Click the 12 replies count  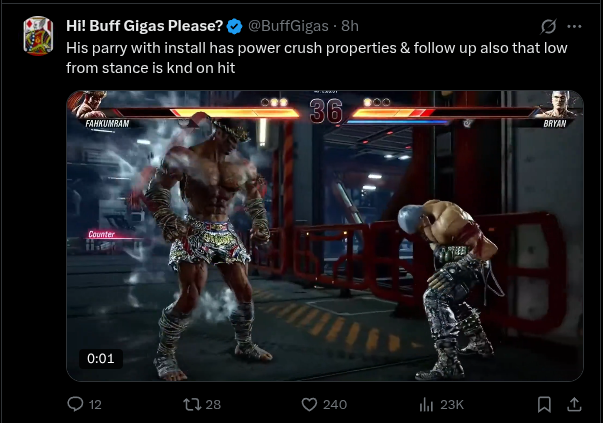95,405
